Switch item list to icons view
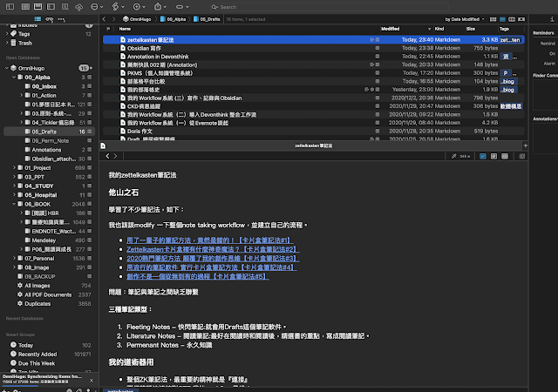Image resolution: width=558 pixels, height=392 pixels. click(x=493, y=19)
